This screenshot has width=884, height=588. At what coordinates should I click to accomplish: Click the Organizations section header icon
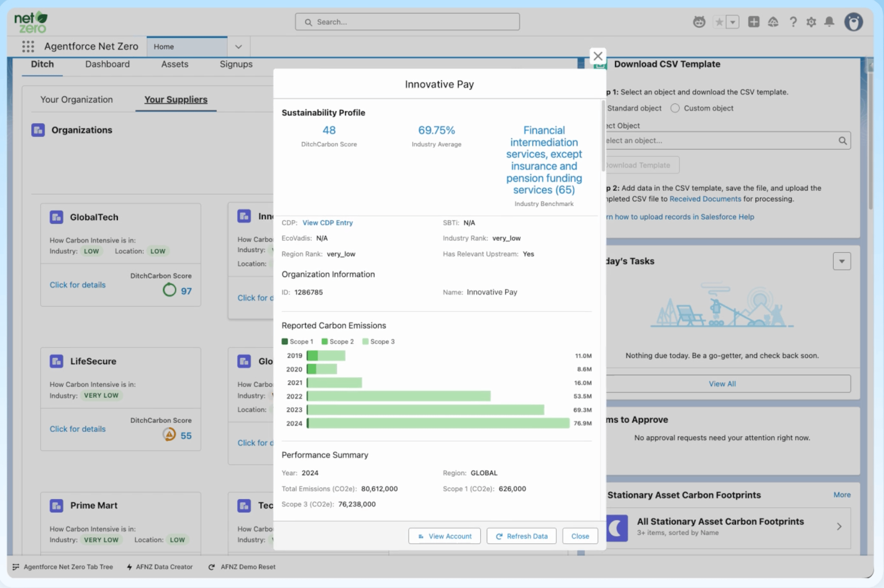38,130
